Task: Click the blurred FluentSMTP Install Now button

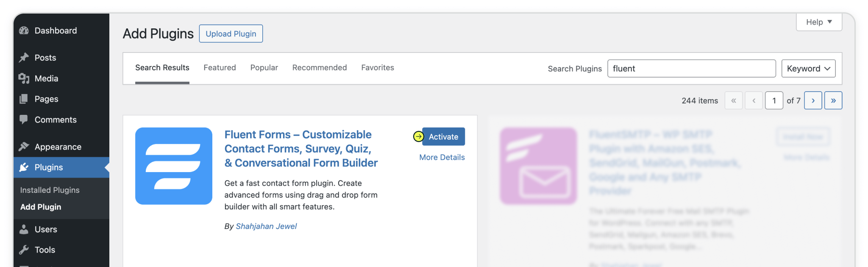Action: tap(803, 136)
